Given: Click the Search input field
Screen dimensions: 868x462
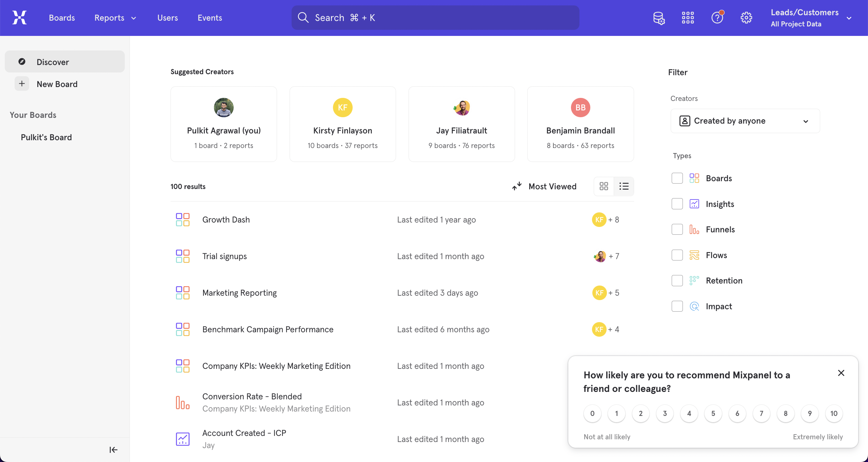Looking at the screenshot, I should [x=435, y=18].
